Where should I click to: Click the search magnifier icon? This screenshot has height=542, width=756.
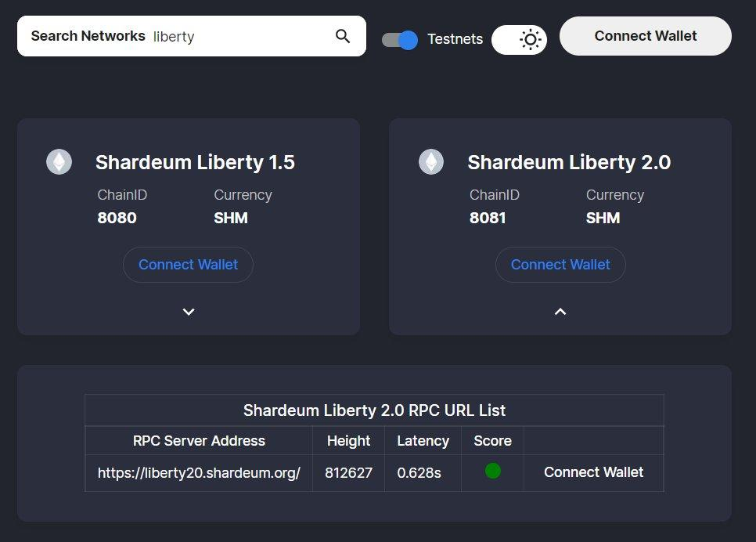pos(342,36)
